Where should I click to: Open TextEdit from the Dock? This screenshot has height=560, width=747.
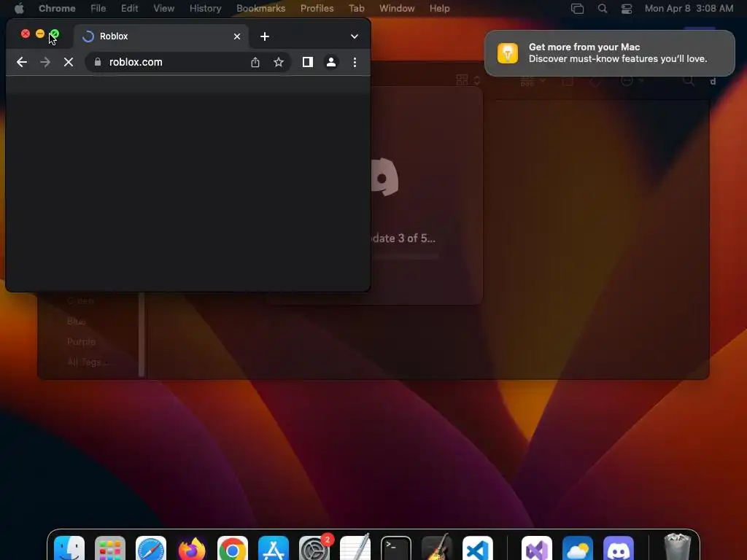point(355,548)
